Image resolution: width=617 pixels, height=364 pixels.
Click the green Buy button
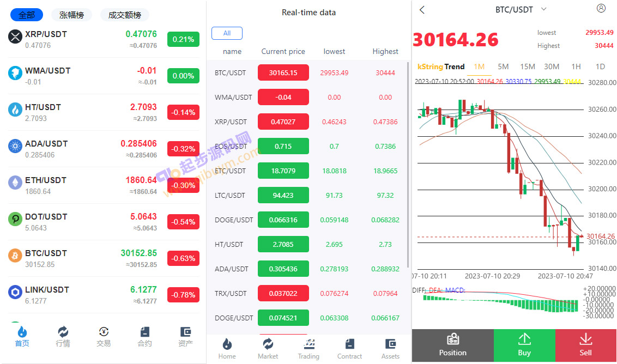coord(524,345)
